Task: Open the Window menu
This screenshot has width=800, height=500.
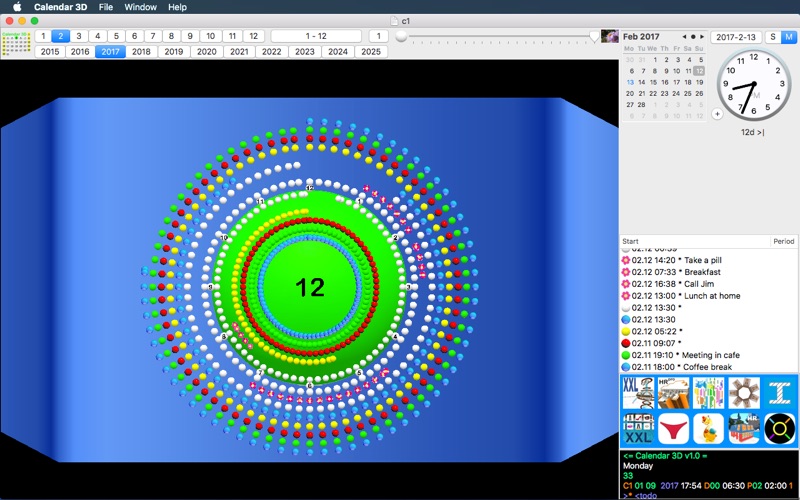Action: (140, 7)
